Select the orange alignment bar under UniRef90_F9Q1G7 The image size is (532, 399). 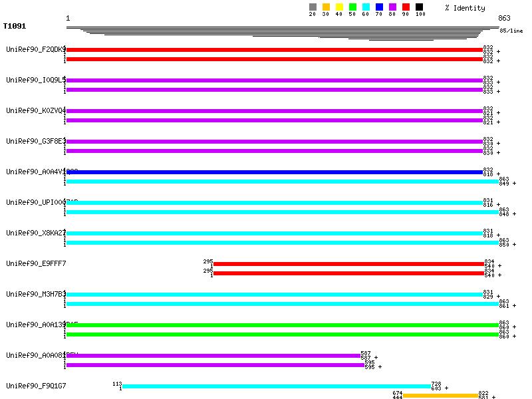(x=440, y=396)
